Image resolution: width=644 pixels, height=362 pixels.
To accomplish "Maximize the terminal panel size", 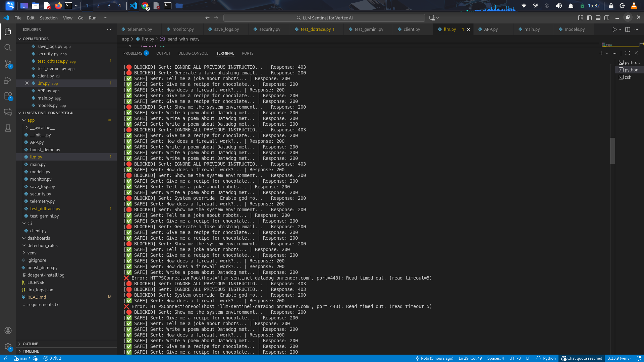I will (628, 53).
